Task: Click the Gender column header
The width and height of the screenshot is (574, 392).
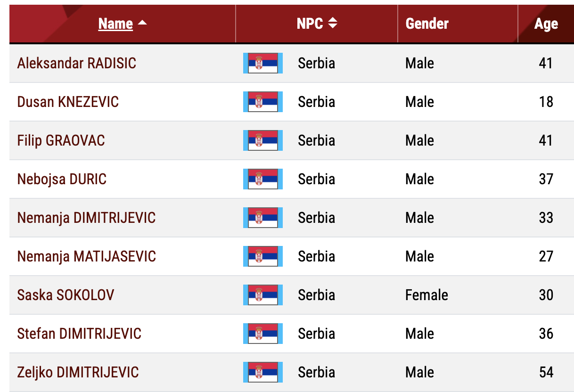Action: pyautogui.click(x=427, y=24)
